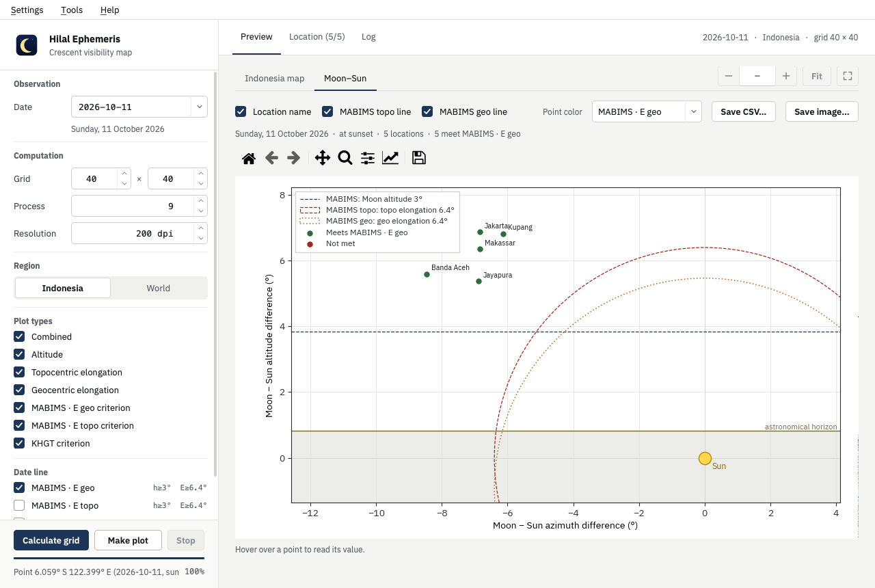Select the Pan move tool
875x588 pixels.
click(x=323, y=158)
